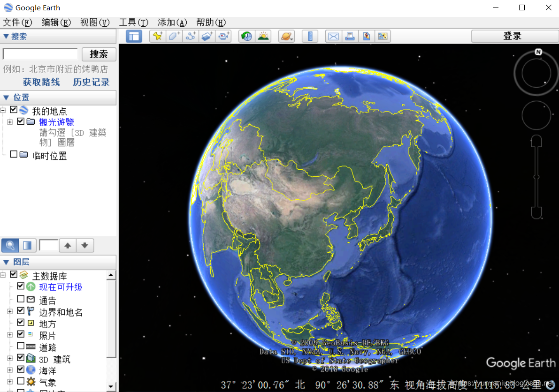This screenshot has width=559, height=392.
Task: Collapse the 搜索 panel triangle
Action: [x=6, y=36]
